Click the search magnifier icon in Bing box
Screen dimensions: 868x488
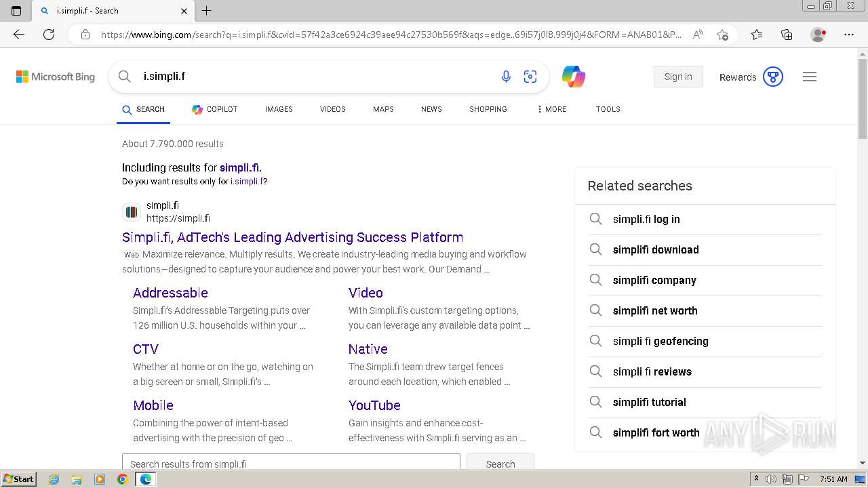[125, 77]
